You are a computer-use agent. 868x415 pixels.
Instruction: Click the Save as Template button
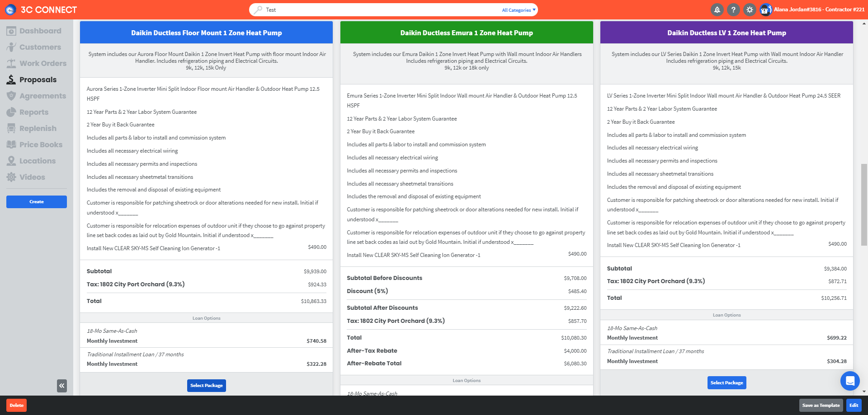click(821, 405)
